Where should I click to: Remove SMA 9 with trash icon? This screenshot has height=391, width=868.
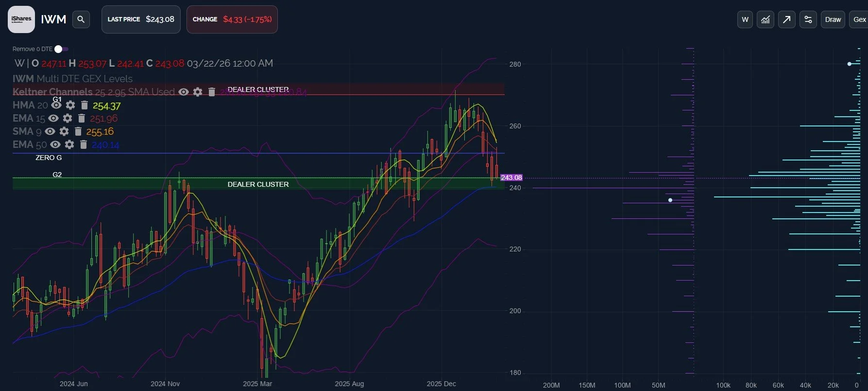[78, 131]
